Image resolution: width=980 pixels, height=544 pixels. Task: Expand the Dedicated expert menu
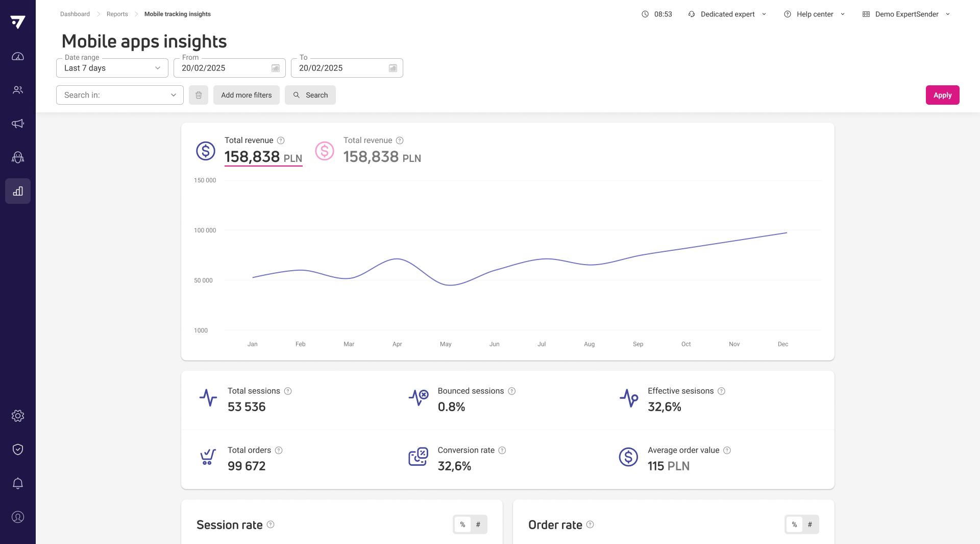point(727,14)
